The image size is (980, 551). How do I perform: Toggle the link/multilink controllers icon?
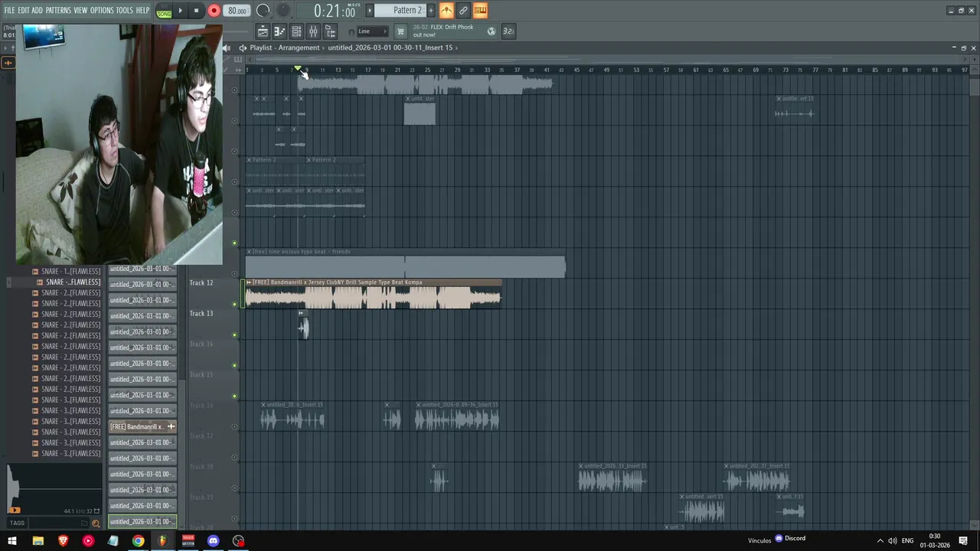463,10
